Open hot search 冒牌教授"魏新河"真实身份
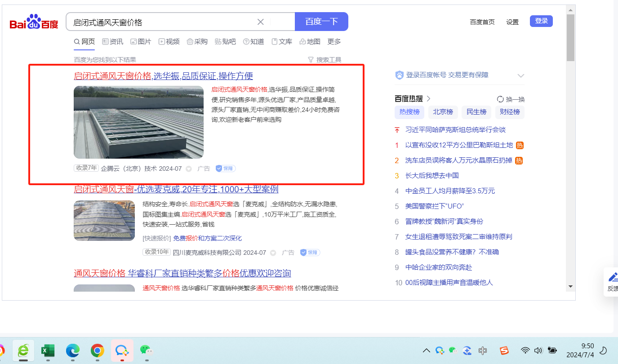This screenshot has width=618, height=364. [x=444, y=222]
